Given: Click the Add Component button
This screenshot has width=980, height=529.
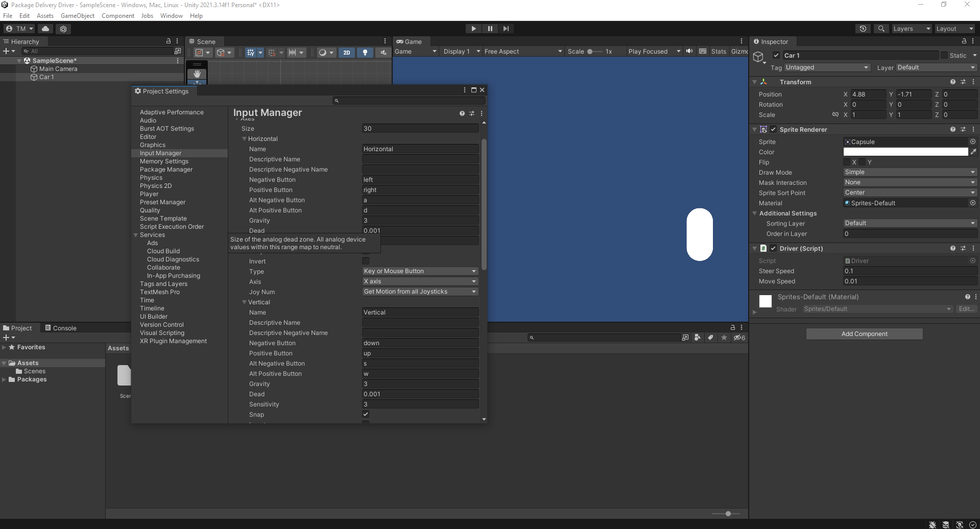Looking at the screenshot, I should click(864, 334).
